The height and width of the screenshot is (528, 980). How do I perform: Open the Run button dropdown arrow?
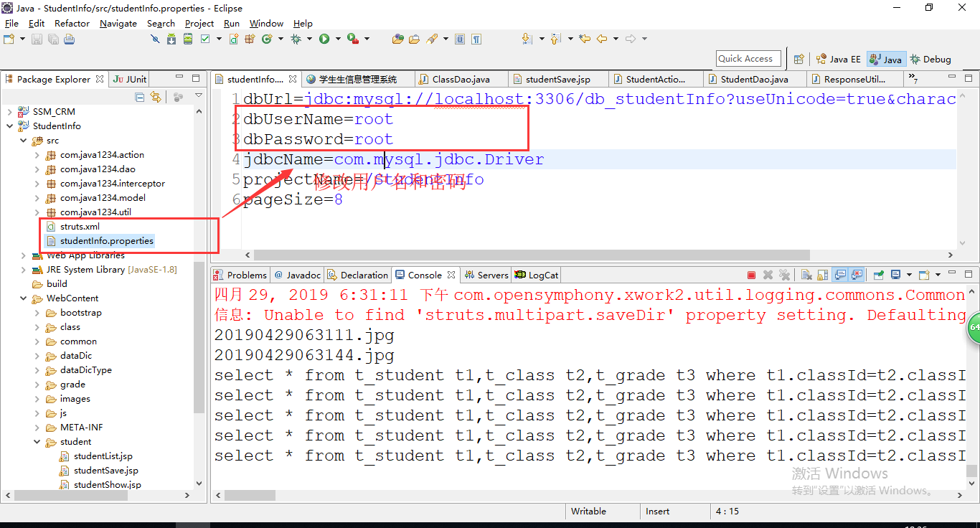click(x=338, y=39)
